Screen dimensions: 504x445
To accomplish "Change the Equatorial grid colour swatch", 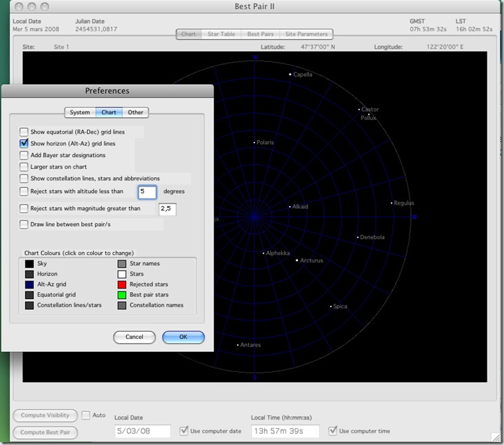I will (x=29, y=295).
